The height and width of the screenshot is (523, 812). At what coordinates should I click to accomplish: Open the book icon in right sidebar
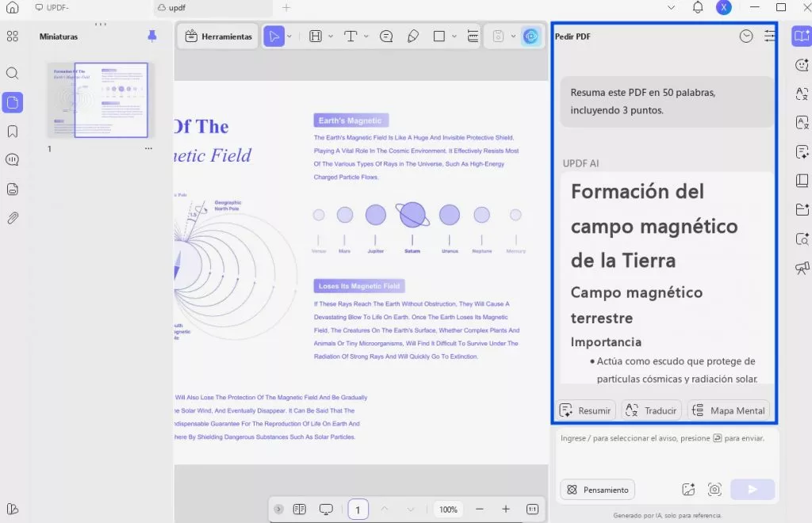point(802,181)
